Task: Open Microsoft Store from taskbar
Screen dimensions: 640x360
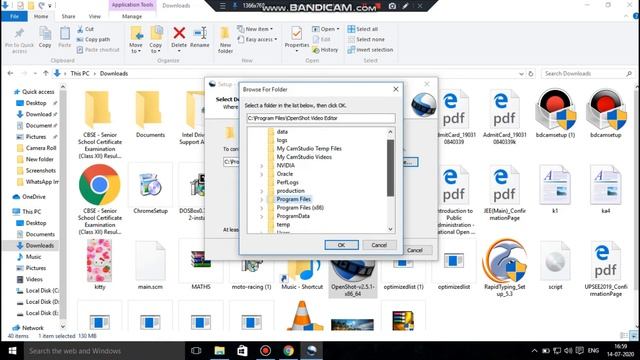Action: point(242,351)
